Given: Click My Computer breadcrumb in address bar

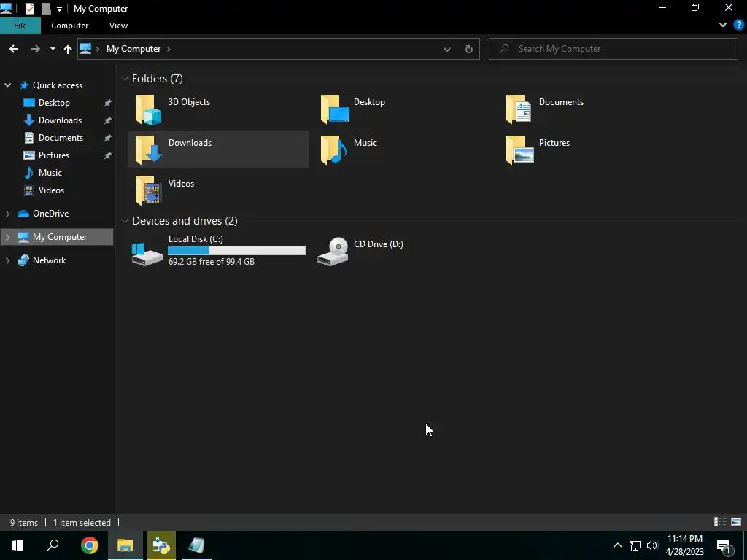Looking at the screenshot, I should 133,49.
